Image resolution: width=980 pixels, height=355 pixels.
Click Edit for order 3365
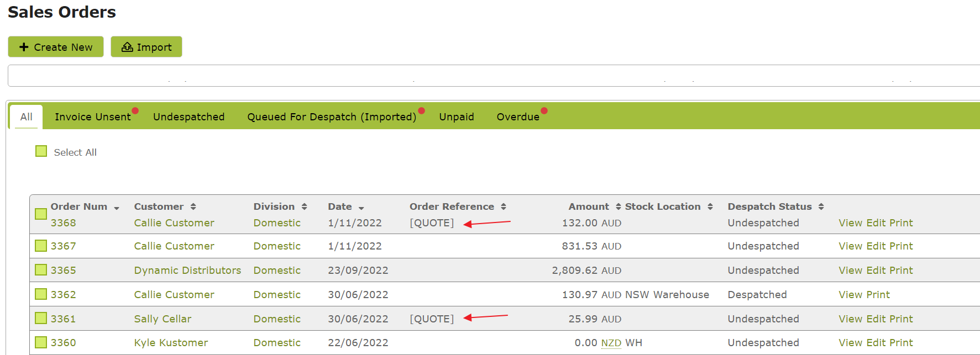[x=876, y=270]
